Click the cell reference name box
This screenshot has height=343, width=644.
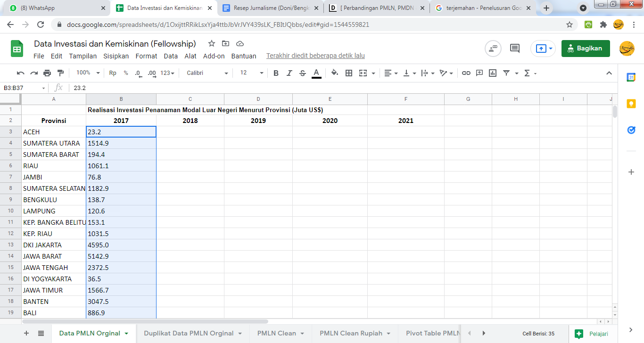coord(24,88)
